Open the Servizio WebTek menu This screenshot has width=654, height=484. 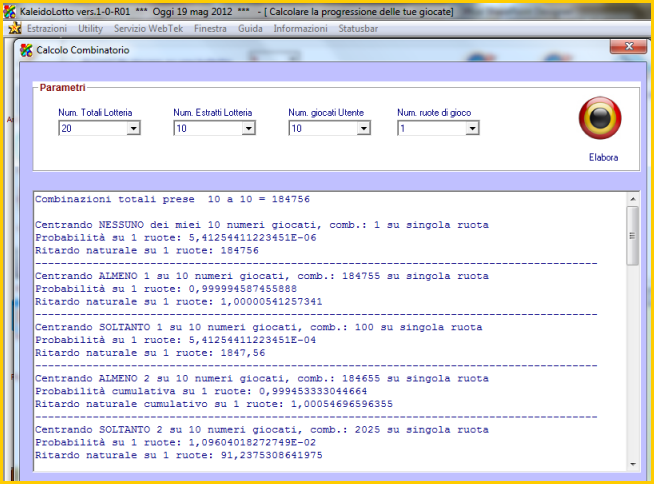click(148, 28)
